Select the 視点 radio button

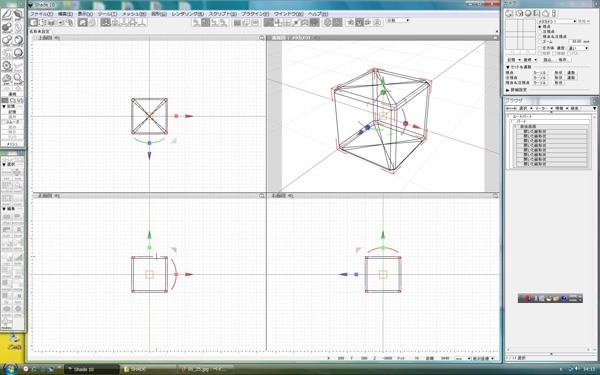[x=540, y=26]
